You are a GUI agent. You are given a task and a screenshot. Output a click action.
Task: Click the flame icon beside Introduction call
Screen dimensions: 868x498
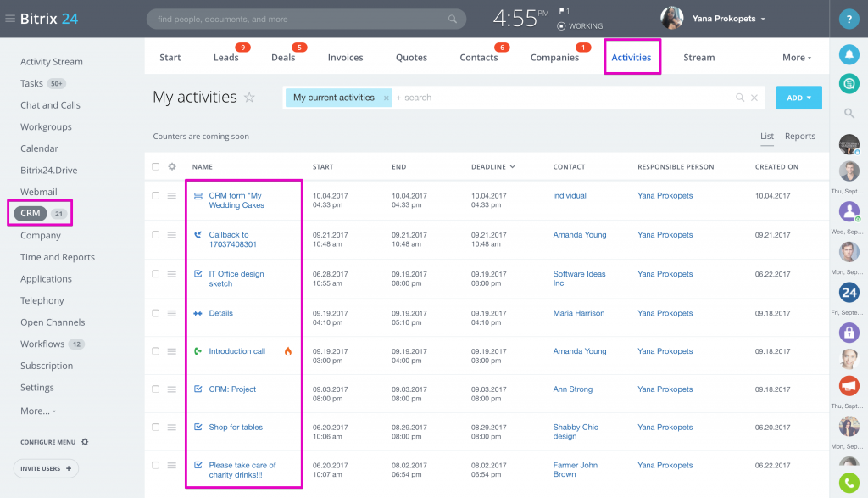pos(288,351)
